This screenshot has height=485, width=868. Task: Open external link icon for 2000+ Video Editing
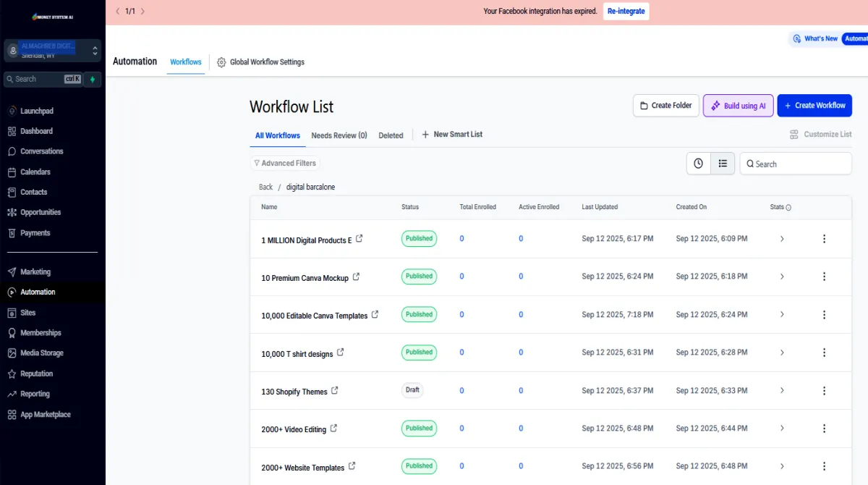(333, 428)
